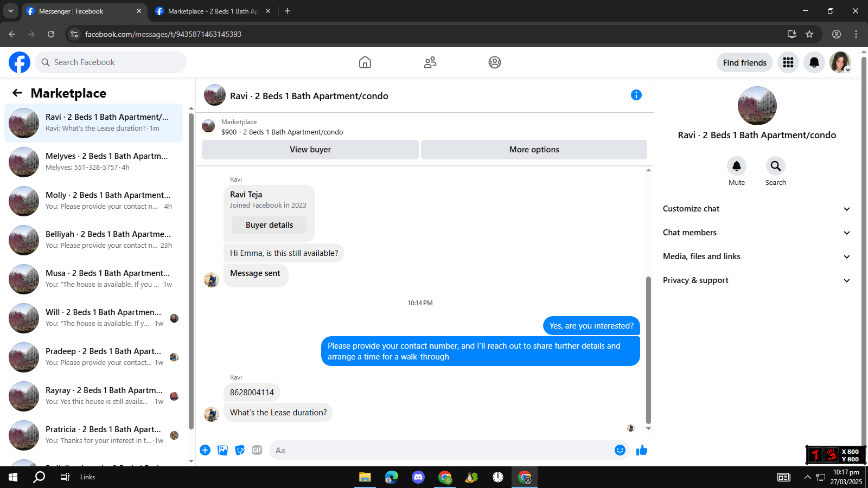868x488 pixels.
Task: Click the Facebook logo
Action: click(20, 62)
